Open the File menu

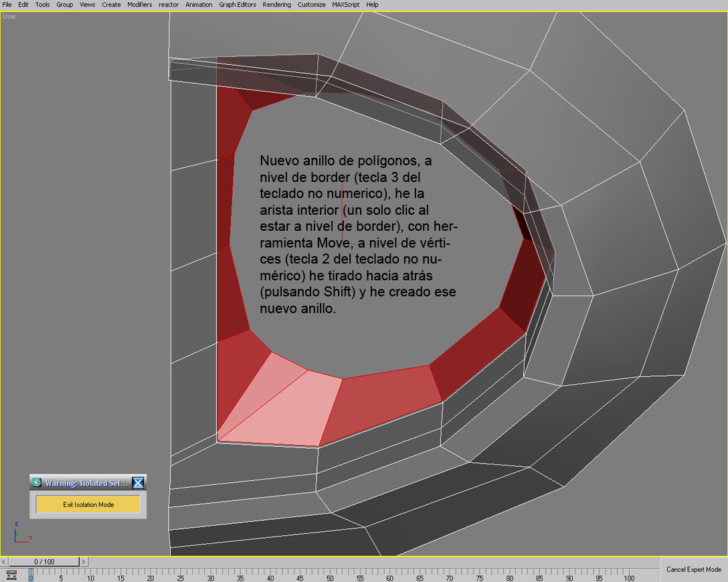(x=7, y=5)
